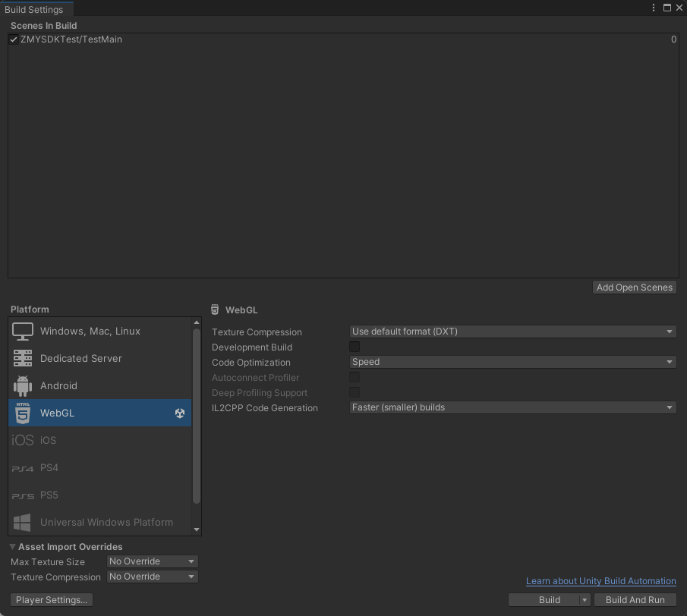Enable the Development Build checkbox
687x616 pixels.
tap(355, 347)
